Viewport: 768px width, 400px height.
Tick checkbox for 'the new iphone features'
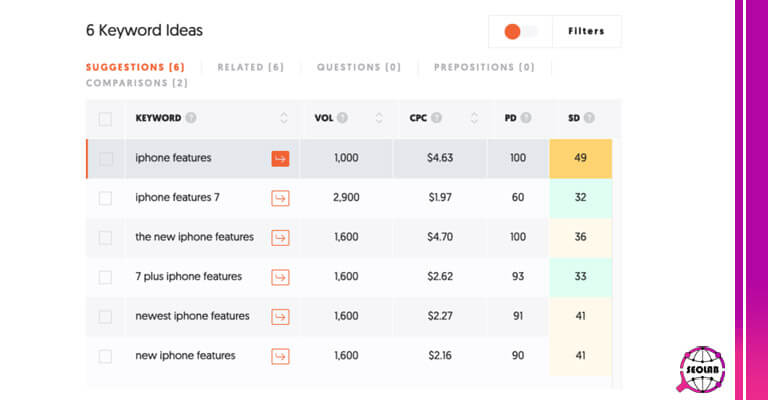click(105, 238)
